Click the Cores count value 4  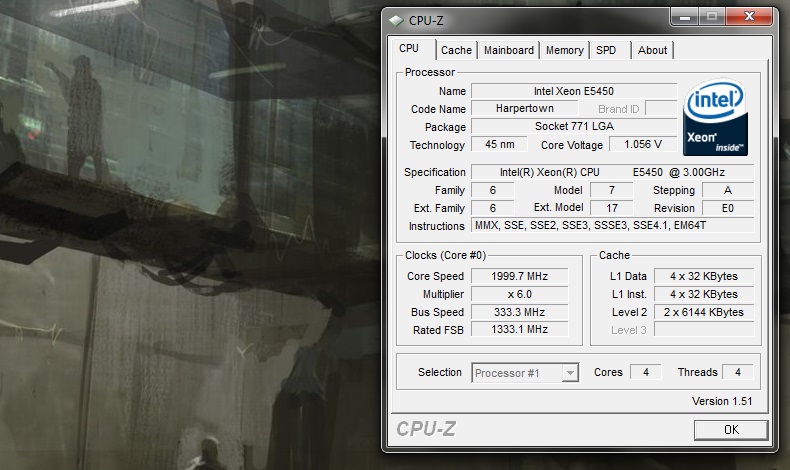645,372
